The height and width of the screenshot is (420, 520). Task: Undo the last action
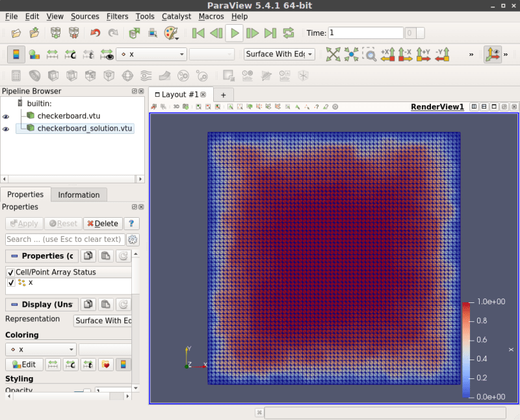click(95, 33)
